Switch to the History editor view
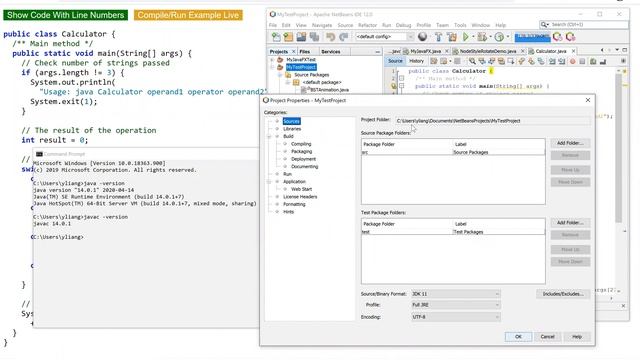The height and width of the screenshot is (360, 640). coord(416,61)
